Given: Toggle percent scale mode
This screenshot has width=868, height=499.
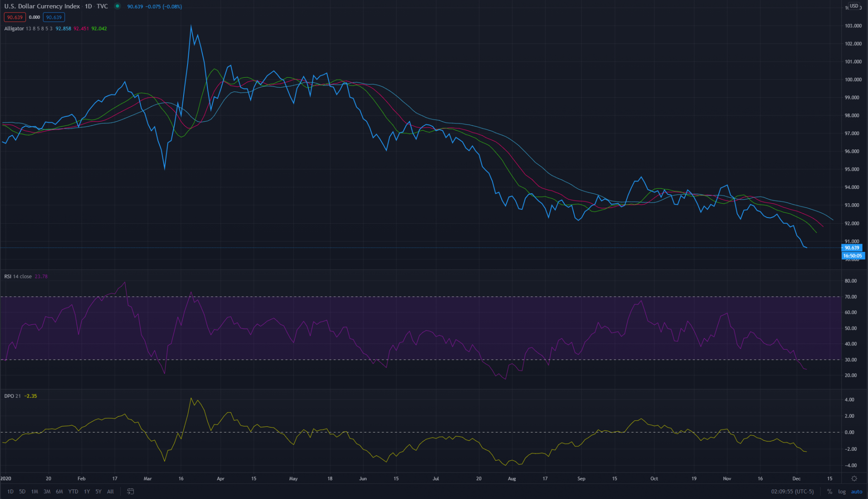Looking at the screenshot, I should coord(829,491).
